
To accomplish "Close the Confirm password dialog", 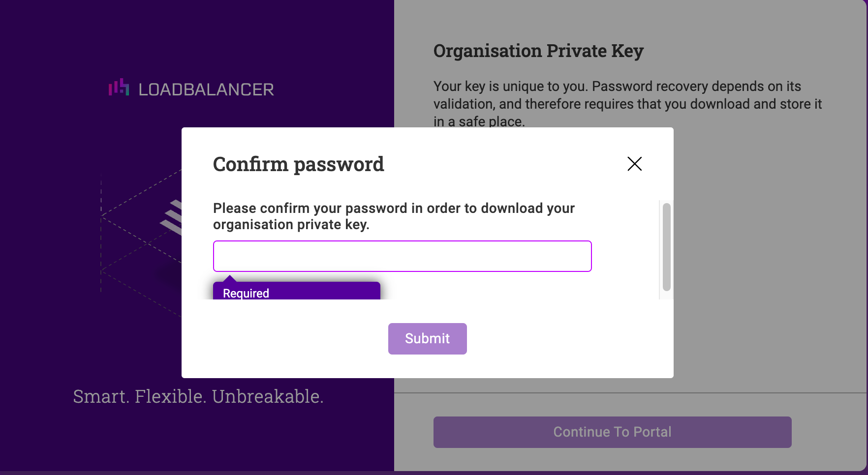I will coord(634,164).
